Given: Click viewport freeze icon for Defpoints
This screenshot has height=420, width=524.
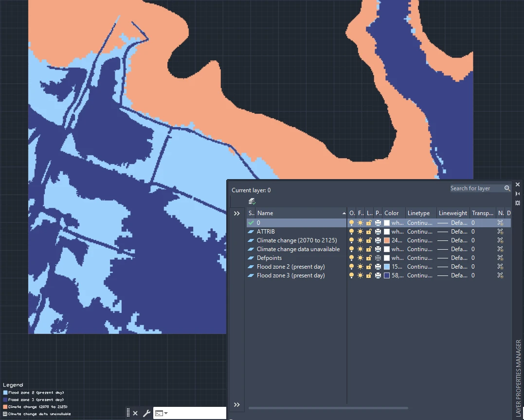Looking at the screenshot, I should click(500, 258).
